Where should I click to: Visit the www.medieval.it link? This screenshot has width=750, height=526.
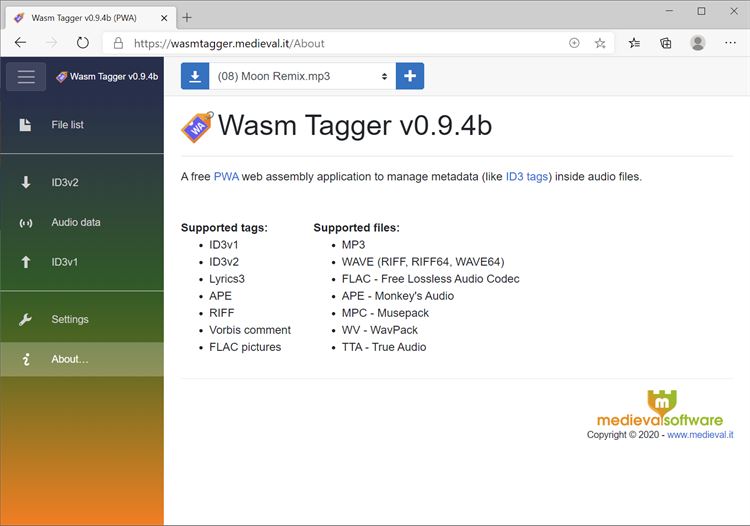(x=700, y=435)
